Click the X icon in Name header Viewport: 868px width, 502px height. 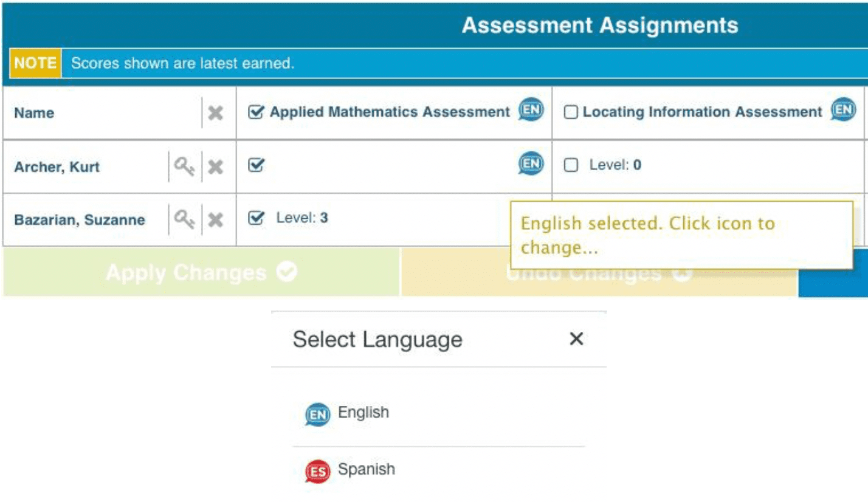[x=215, y=113]
